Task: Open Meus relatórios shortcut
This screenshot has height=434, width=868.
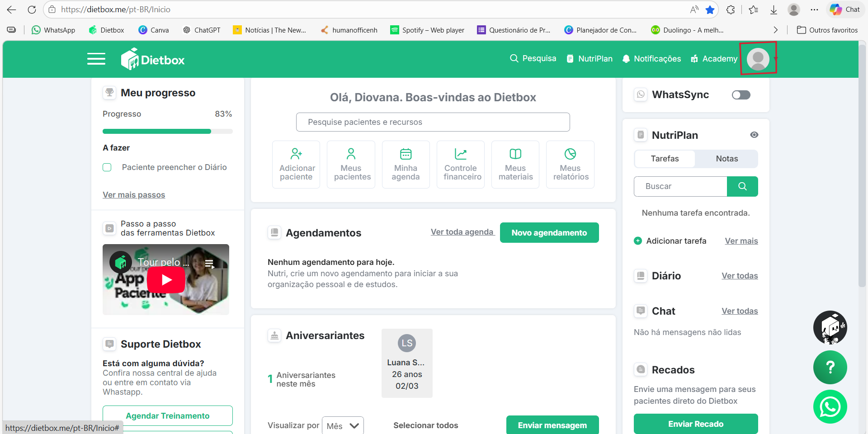Action: pos(571,165)
